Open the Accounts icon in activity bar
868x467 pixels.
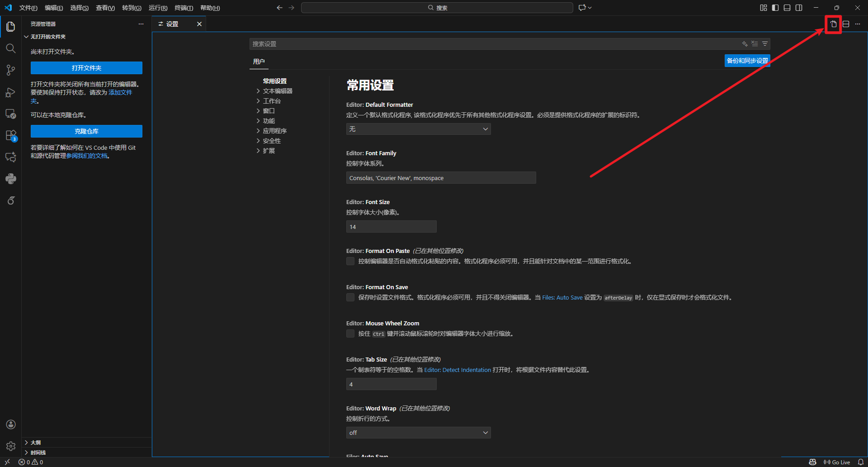pyautogui.click(x=10, y=424)
